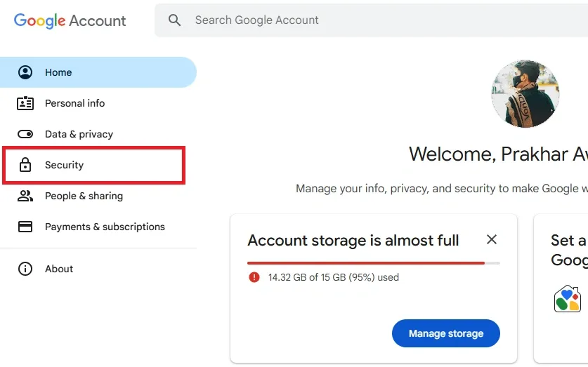The width and height of the screenshot is (588, 367).
Task: Click the Data & privacy toggle icon
Action: click(x=25, y=134)
